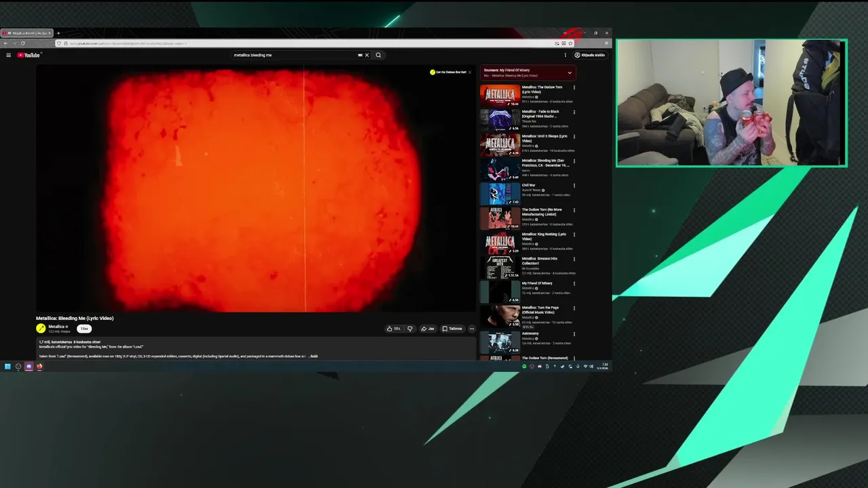Like the video with the thumbs-up button
The height and width of the screenshot is (488, 868).
click(393, 329)
